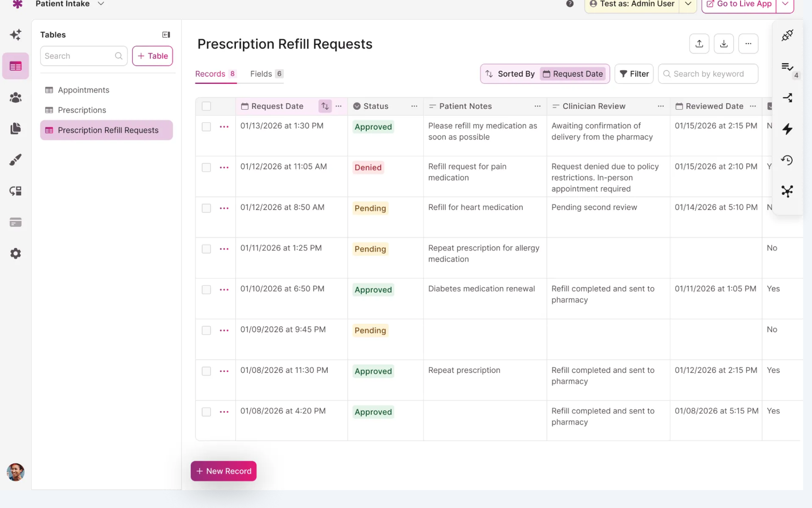This screenshot has width=812, height=508.
Task: Click the upload icon button
Action: pyautogui.click(x=699, y=44)
